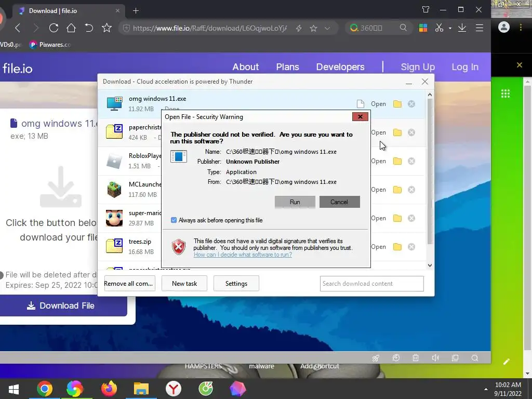Open folder for omg windows 11.exe
Screen dimensions: 532x399
tap(397, 104)
